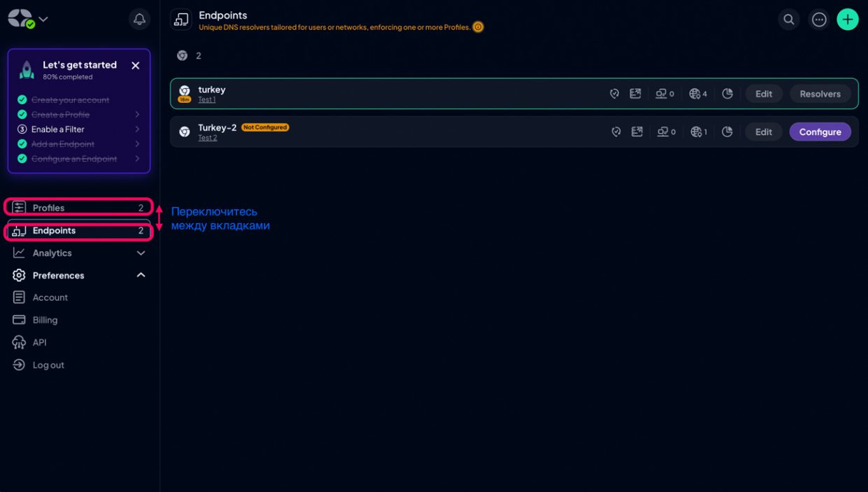Click the rocket icon in getting started card
Viewport: 868px width, 492px height.
[x=27, y=69]
